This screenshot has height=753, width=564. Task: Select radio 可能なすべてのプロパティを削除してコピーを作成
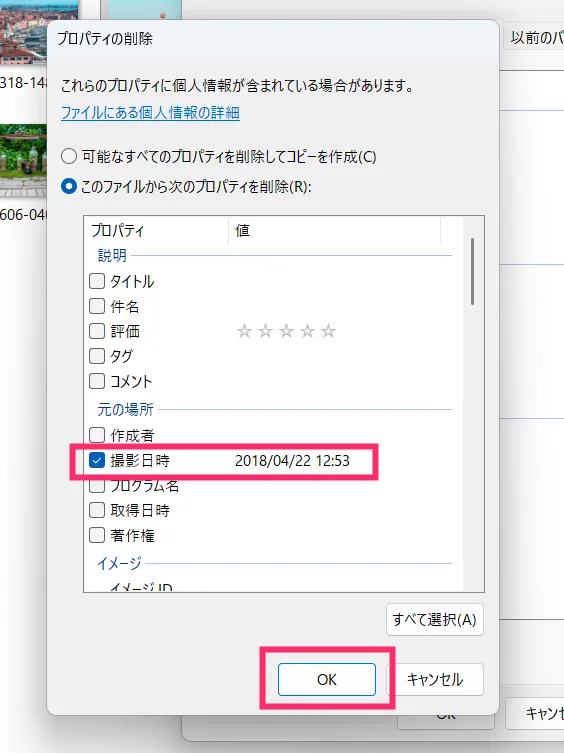(69, 157)
